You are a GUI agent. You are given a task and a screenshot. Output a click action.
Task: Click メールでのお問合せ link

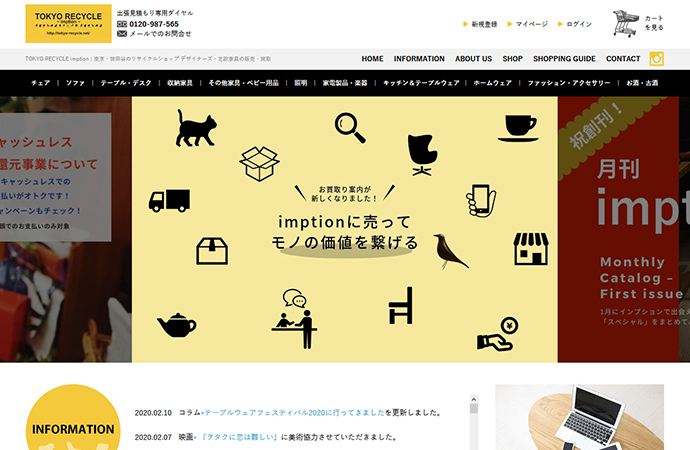[160, 33]
